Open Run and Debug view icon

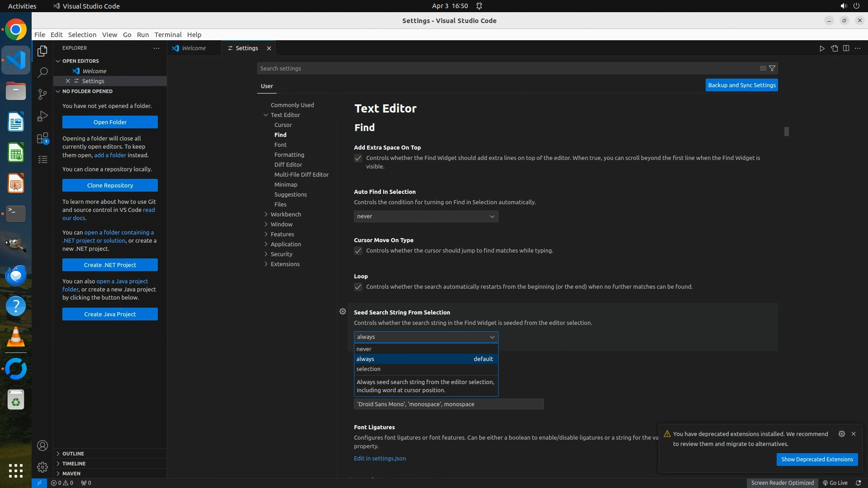coord(42,116)
